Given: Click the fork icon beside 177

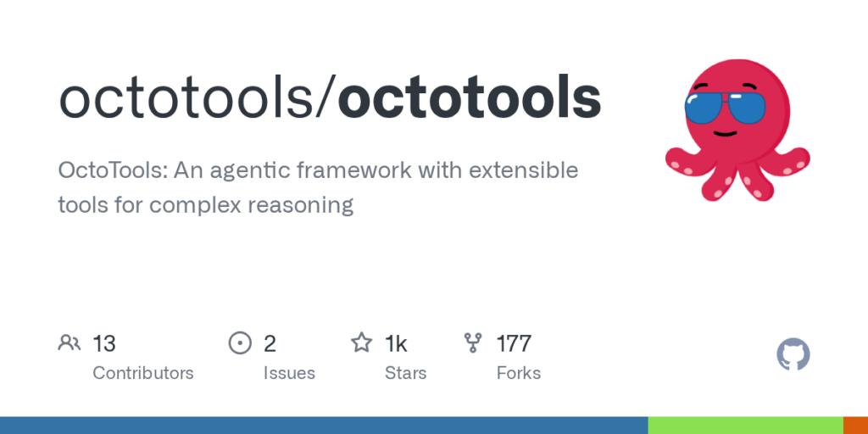Looking at the screenshot, I should click(x=473, y=343).
